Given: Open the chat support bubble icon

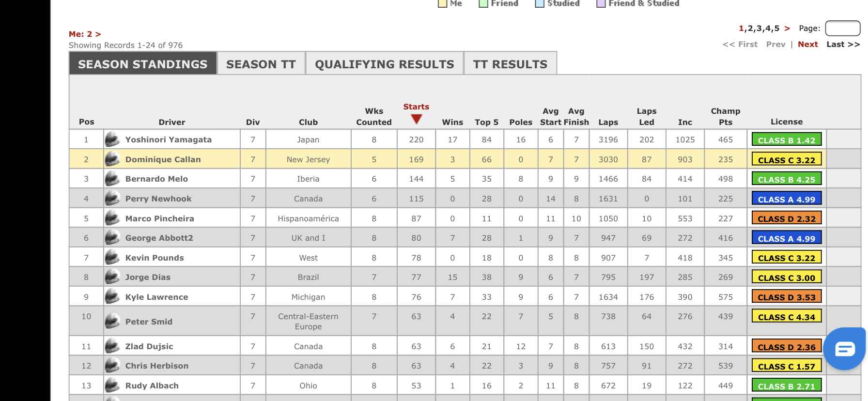Looking at the screenshot, I should [x=845, y=348].
